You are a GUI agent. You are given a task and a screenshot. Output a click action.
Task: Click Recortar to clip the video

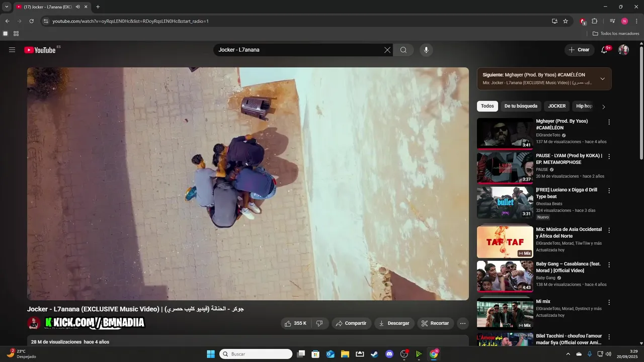[435, 323]
